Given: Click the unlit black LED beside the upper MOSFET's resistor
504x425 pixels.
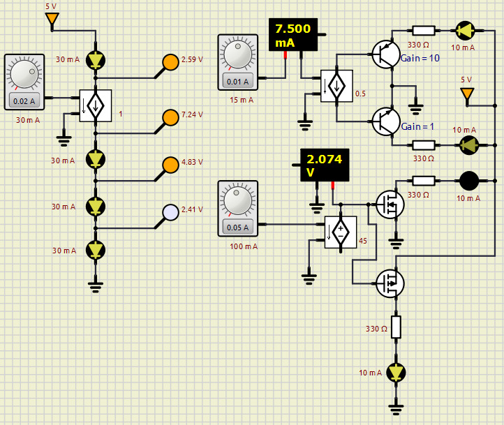Looking at the screenshot, I should pyautogui.click(x=468, y=181).
